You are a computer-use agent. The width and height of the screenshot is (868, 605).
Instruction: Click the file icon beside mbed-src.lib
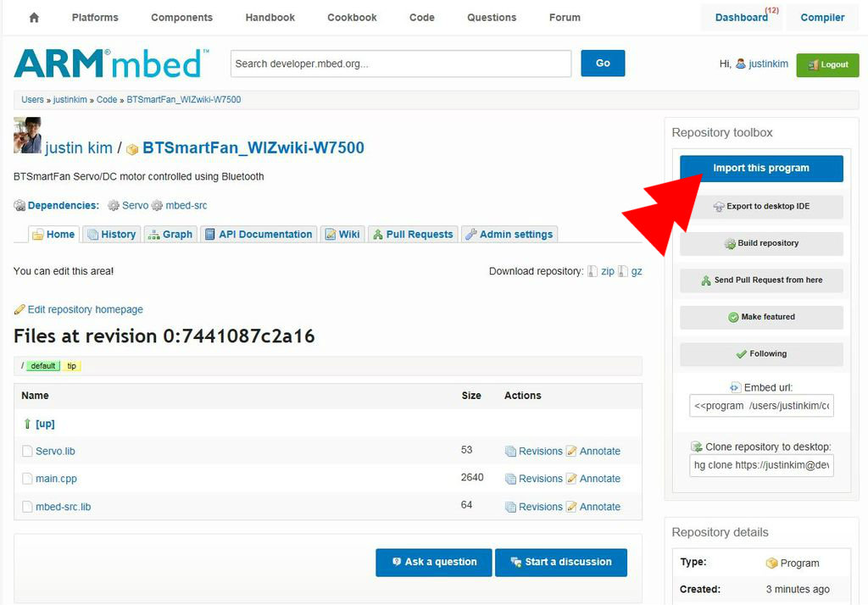[x=27, y=507]
